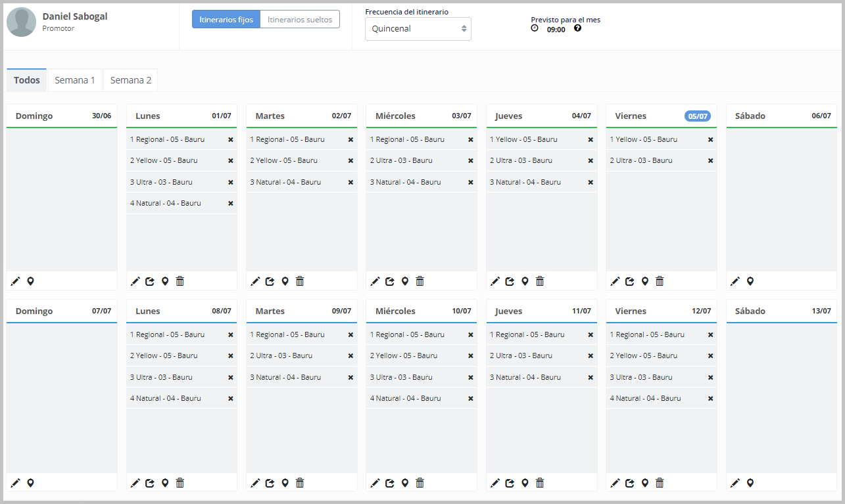Click the pencil icon under Sábado 13/07

click(x=735, y=483)
